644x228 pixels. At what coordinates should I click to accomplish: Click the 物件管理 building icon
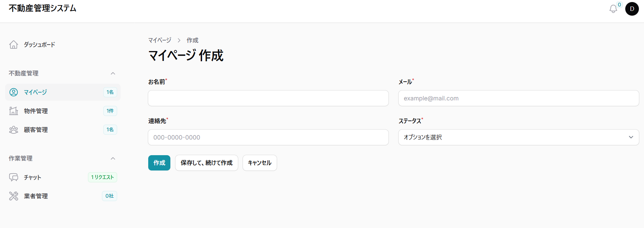pyautogui.click(x=14, y=111)
